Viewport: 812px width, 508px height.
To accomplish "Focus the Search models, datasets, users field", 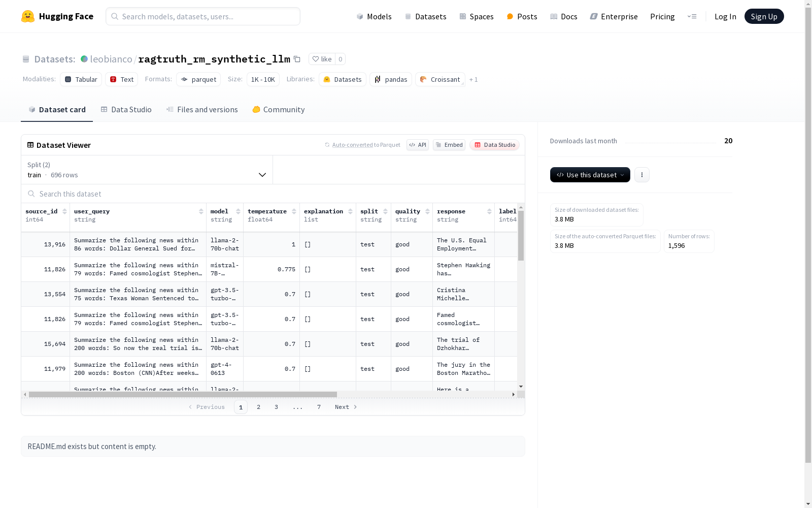I will tap(203, 16).
